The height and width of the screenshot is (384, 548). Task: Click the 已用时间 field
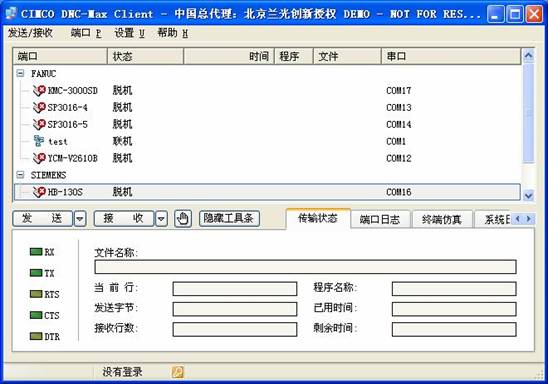[x=454, y=309]
